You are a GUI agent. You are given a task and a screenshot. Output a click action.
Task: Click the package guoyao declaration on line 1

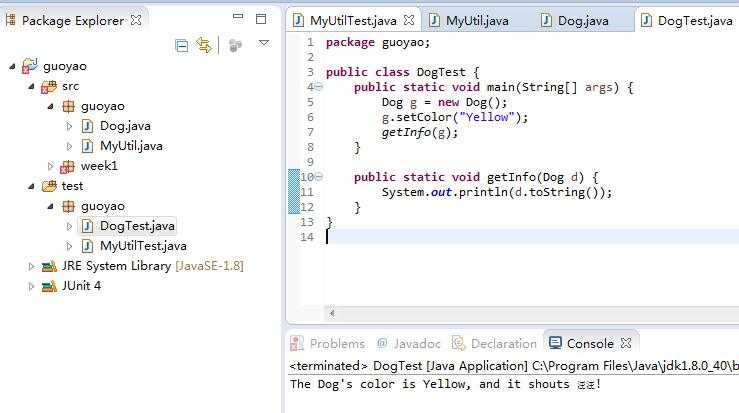point(378,42)
